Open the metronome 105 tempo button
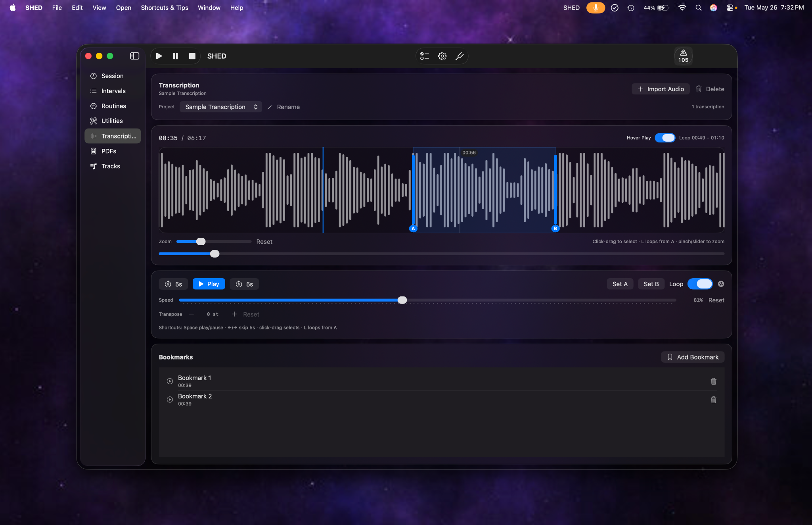Screen dimensions: 812x525 683,56
